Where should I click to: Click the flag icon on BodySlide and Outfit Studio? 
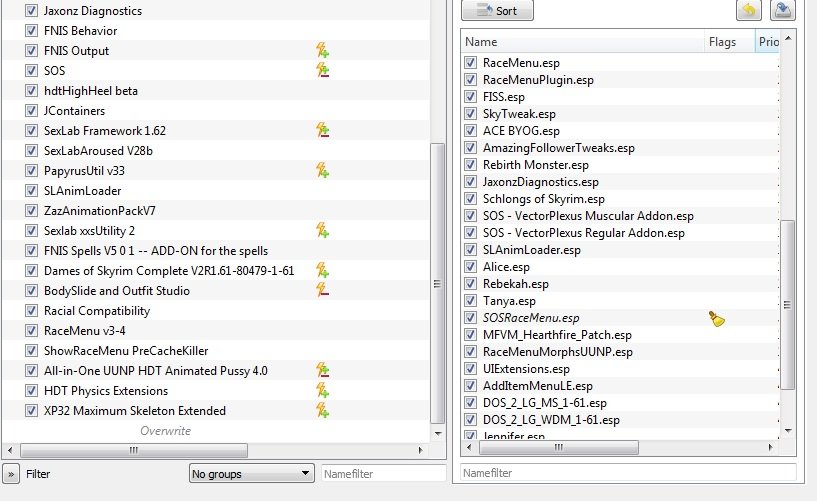[322, 291]
